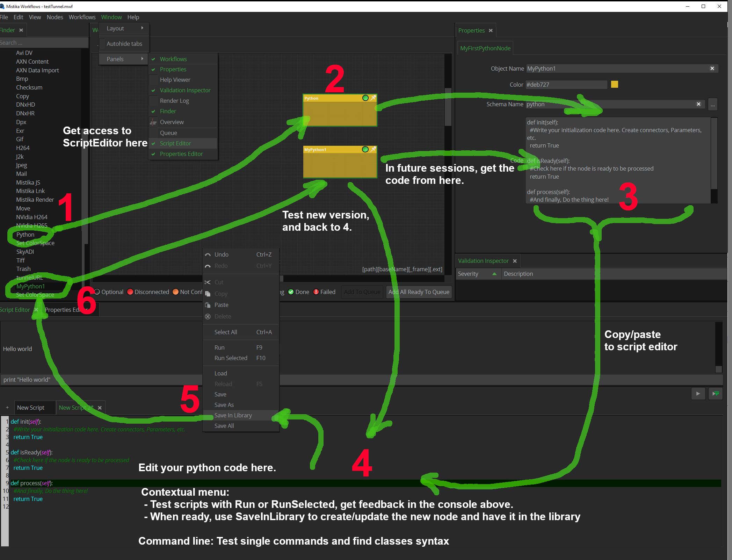Click Add All Ready To Queue button

click(419, 292)
